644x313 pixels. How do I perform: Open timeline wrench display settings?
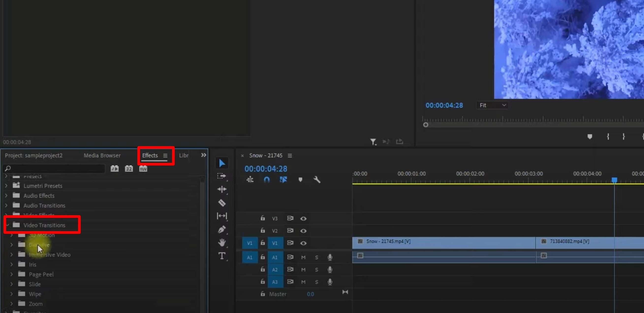tap(317, 179)
